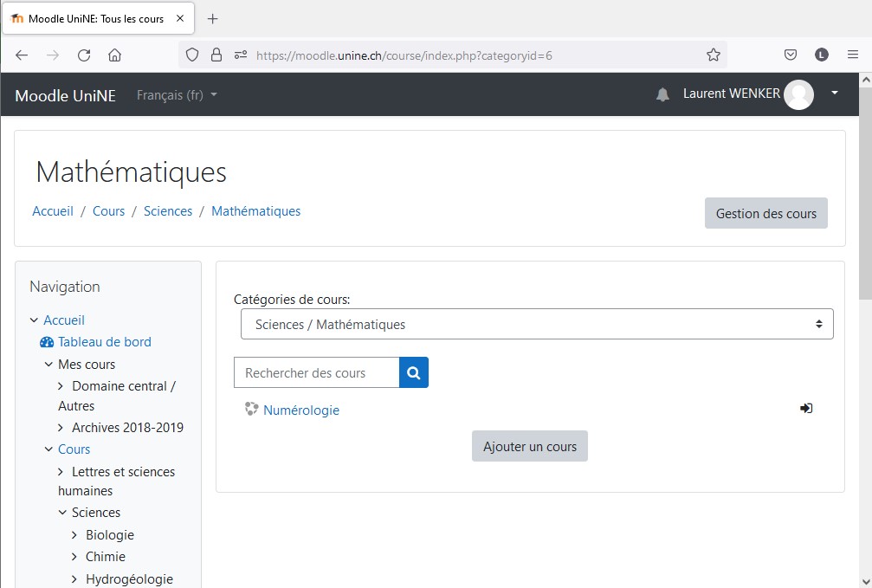Expand the Biologie navigation item
The image size is (872, 588).
73,534
